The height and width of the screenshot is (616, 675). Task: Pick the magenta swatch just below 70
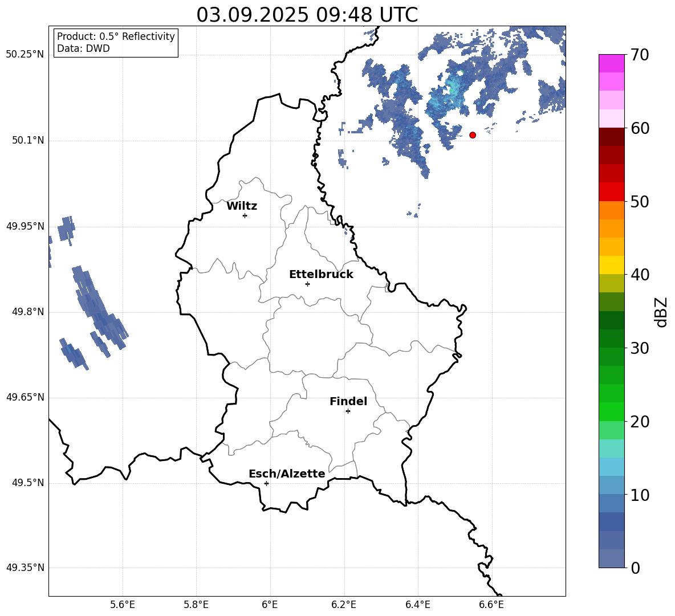click(x=611, y=64)
